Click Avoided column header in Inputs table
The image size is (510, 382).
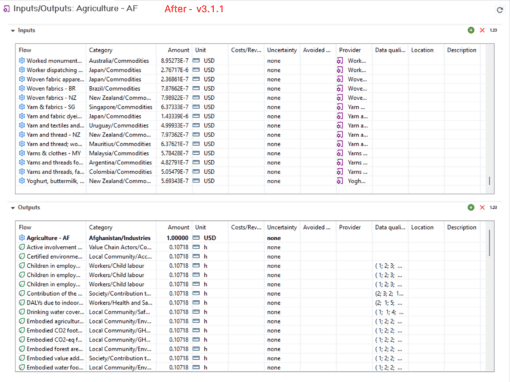pos(318,50)
